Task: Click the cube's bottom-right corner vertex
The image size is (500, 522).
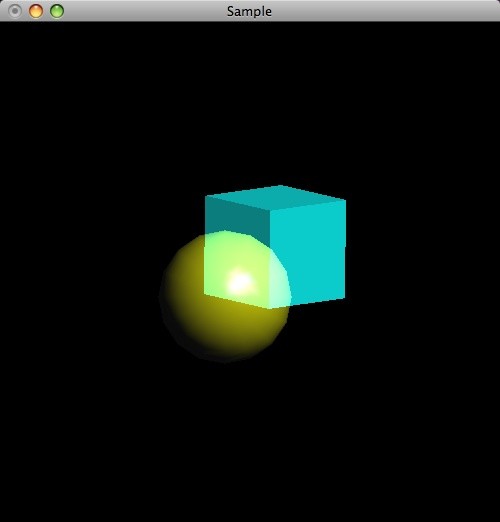Action: click(x=345, y=298)
